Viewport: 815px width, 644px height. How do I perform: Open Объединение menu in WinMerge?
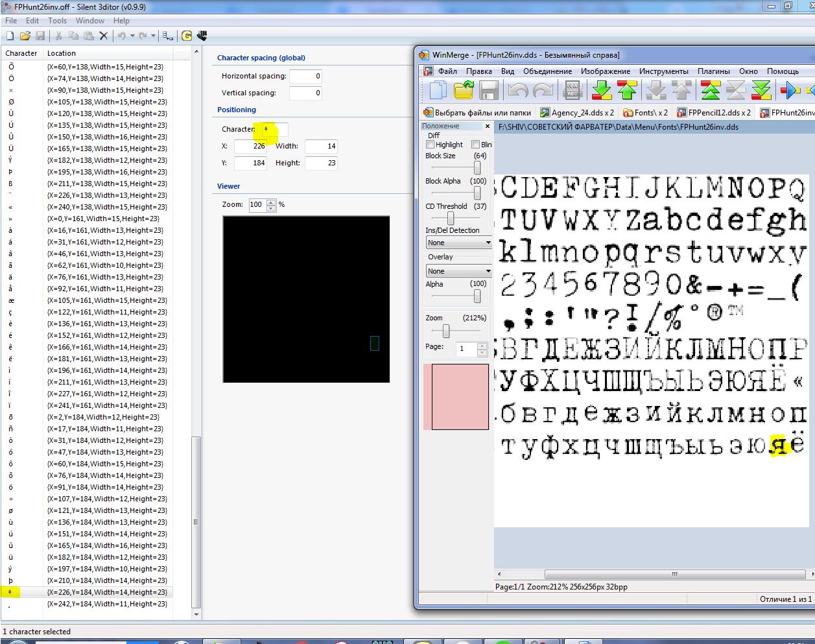(x=548, y=71)
